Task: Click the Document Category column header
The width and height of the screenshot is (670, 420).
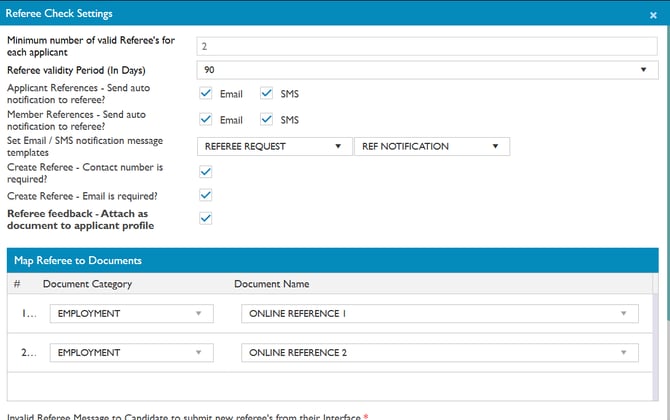Action: point(87,284)
